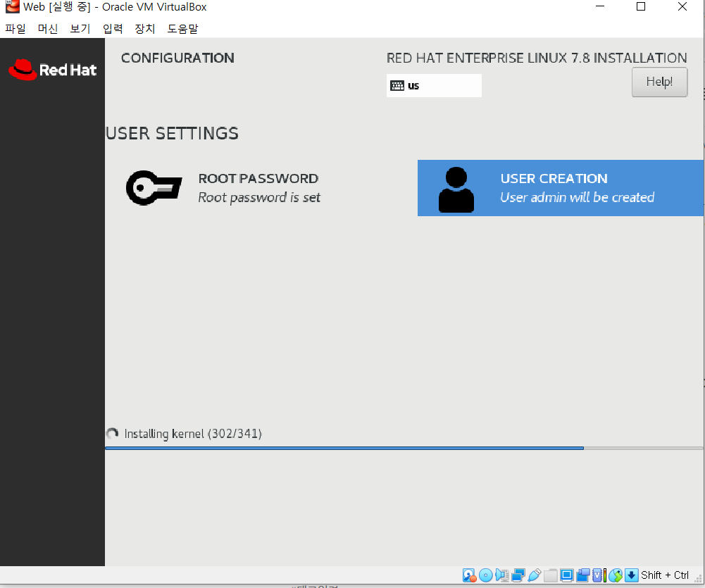Click the Help! button
Screen dimensions: 705x588
[659, 82]
